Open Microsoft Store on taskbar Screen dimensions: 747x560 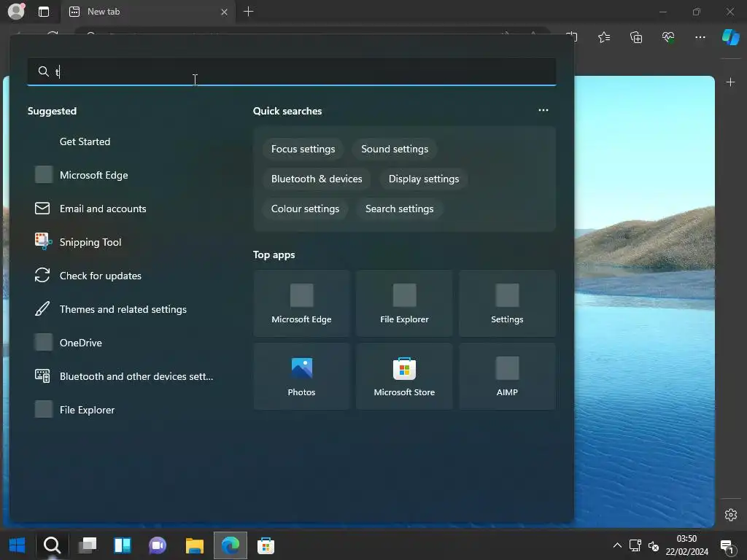coord(266,545)
